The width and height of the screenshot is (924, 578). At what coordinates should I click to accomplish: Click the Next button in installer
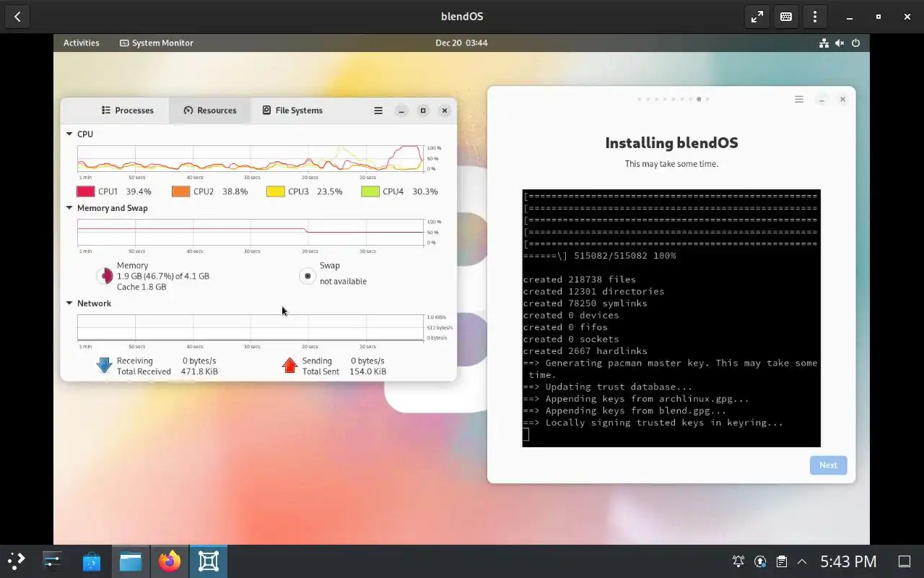pos(828,465)
